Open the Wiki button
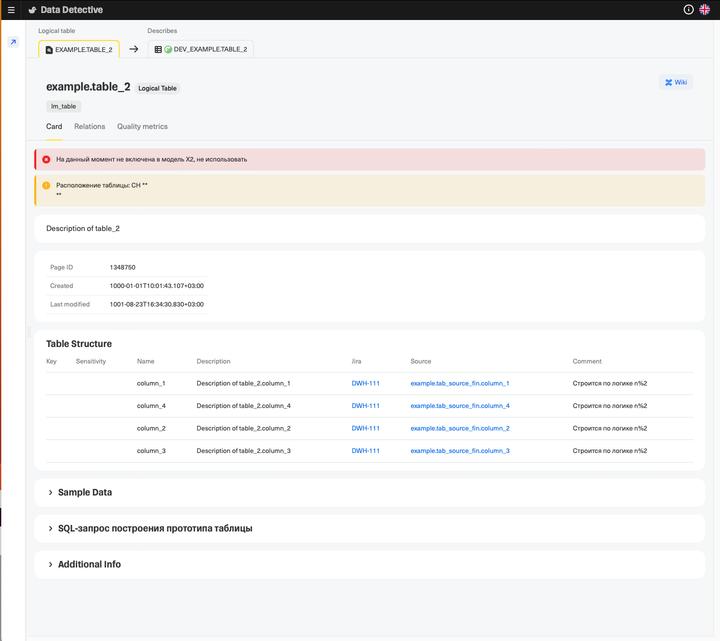This screenshot has height=641, width=720. (676, 82)
